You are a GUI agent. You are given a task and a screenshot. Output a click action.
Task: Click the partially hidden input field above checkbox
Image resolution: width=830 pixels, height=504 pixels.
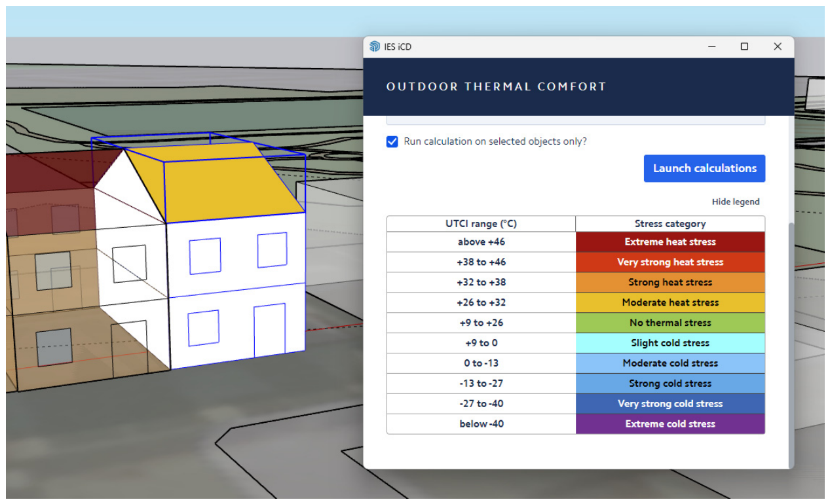(575, 120)
